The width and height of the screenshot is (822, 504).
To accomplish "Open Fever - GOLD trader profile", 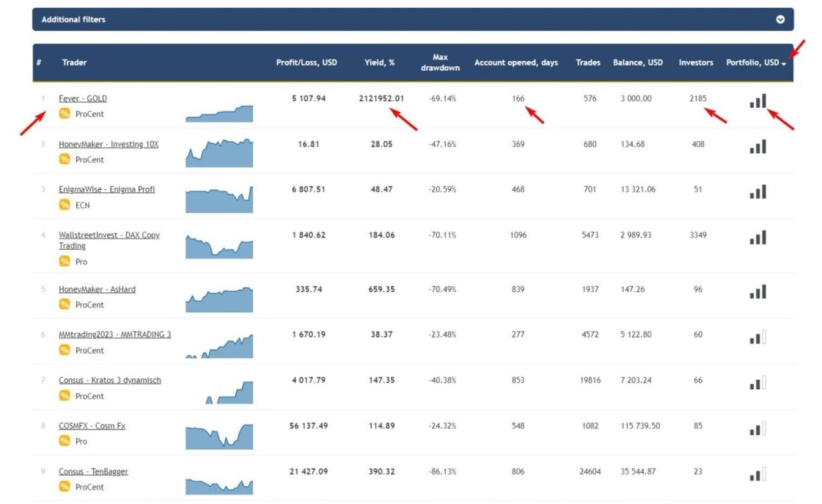I will (83, 99).
